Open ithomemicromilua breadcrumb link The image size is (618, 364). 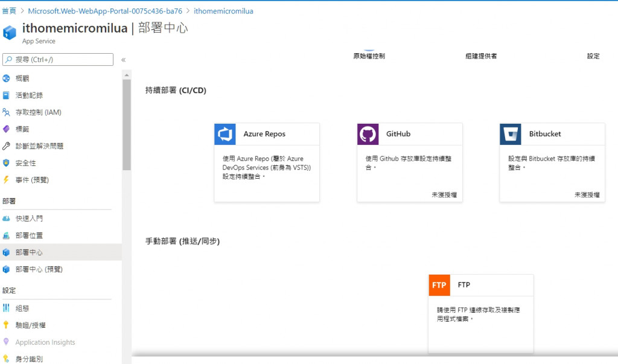[223, 11]
